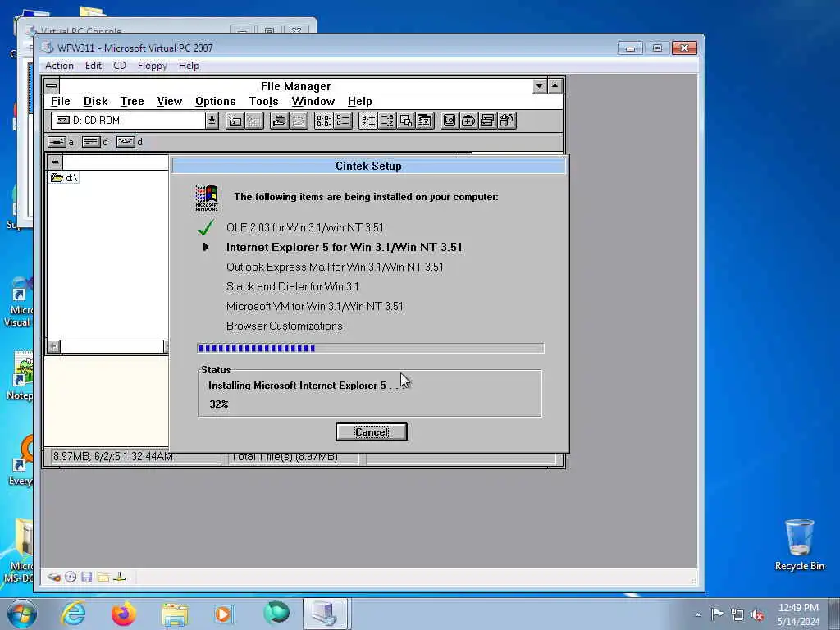Screen dimensions: 840x630
Task: Click the shared folders status icon in Virtual PC
Action: tap(103, 577)
